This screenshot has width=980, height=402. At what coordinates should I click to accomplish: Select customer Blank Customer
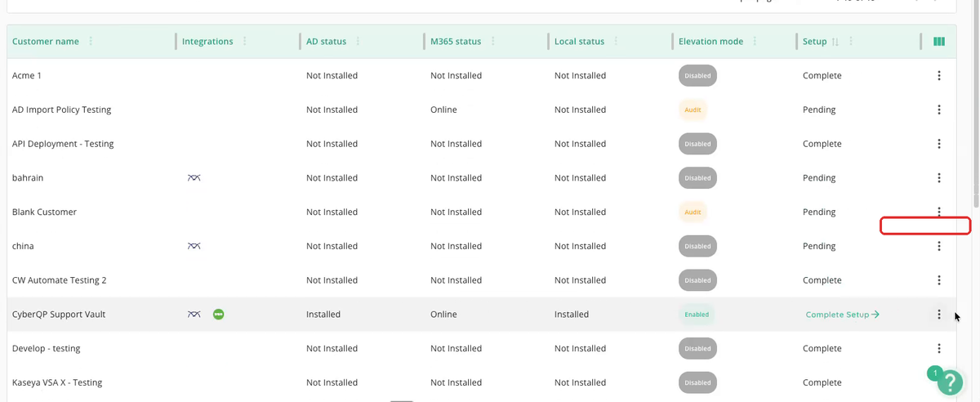pyautogui.click(x=44, y=212)
